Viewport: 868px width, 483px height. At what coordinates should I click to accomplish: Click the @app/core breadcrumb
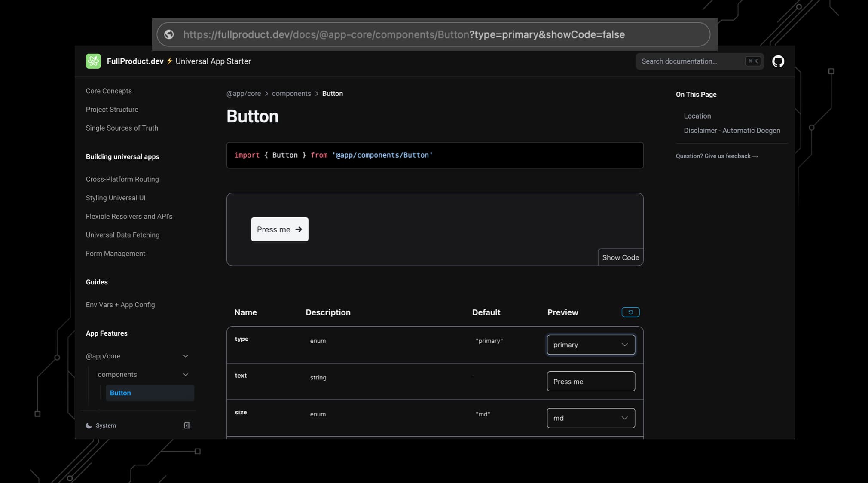pyautogui.click(x=244, y=94)
